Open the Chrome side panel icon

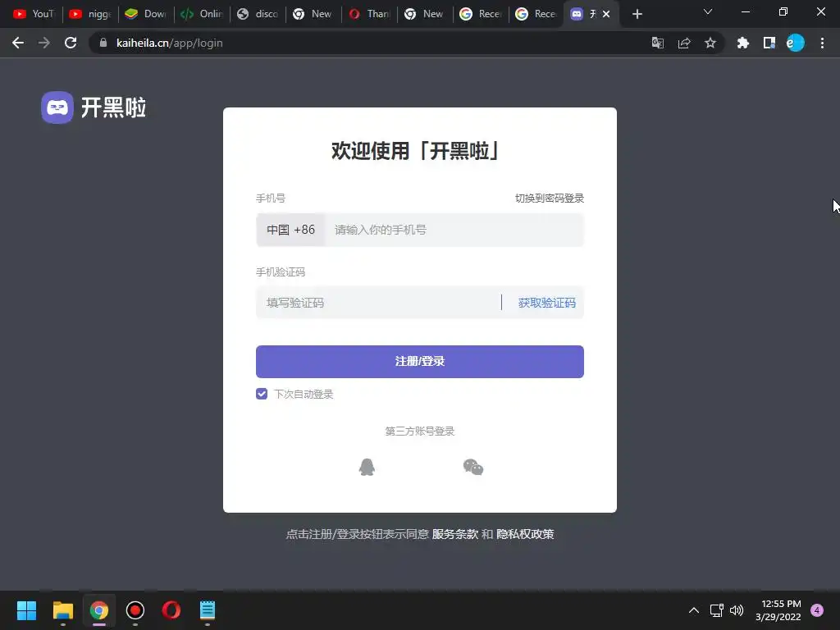point(769,43)
